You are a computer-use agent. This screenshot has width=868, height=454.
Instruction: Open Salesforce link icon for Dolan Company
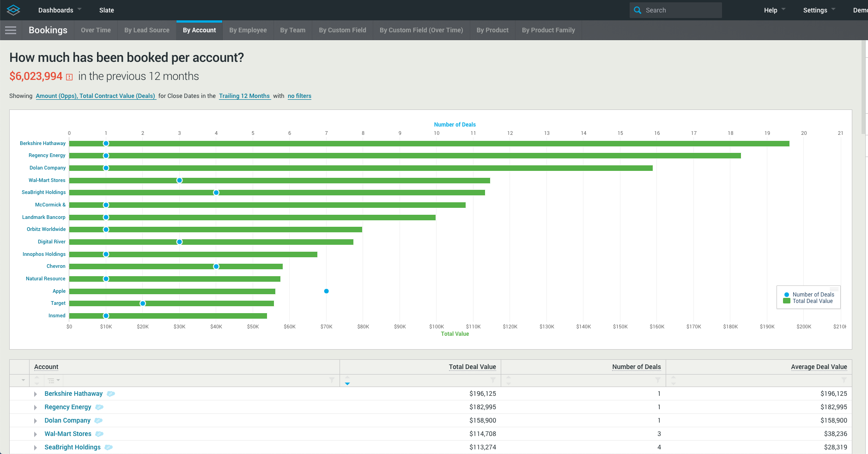click(x=98, y=421)
